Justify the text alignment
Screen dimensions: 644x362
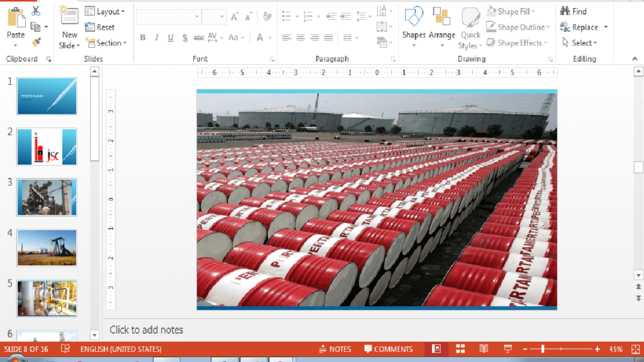point(328,38)
